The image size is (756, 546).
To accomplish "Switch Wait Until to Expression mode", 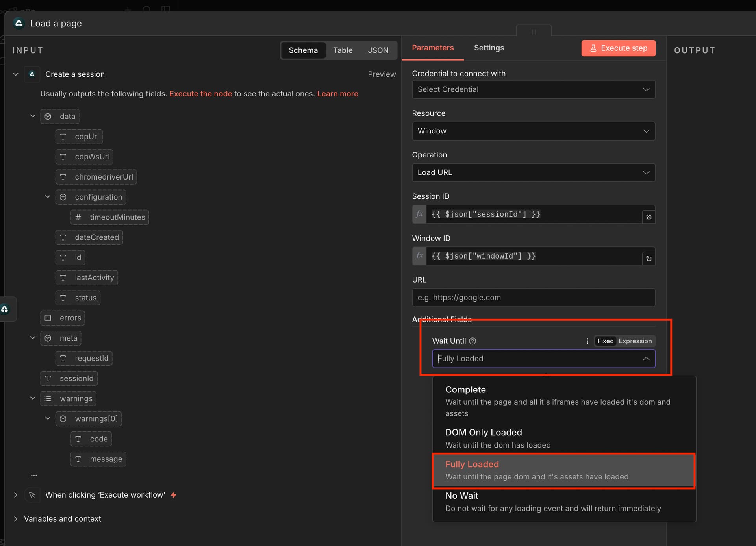I will pyautogui.click(x=635, y=341).
